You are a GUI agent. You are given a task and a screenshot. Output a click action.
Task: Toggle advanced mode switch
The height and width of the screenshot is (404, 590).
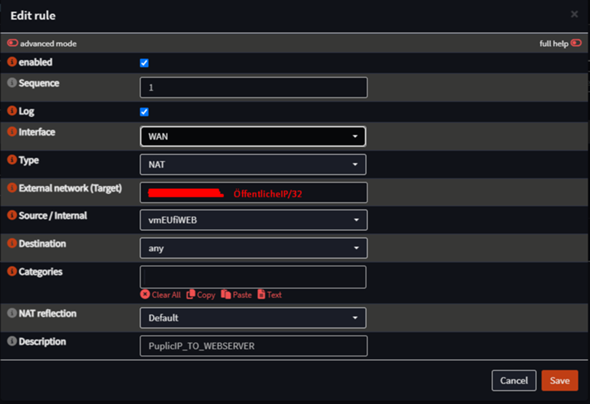12,43
